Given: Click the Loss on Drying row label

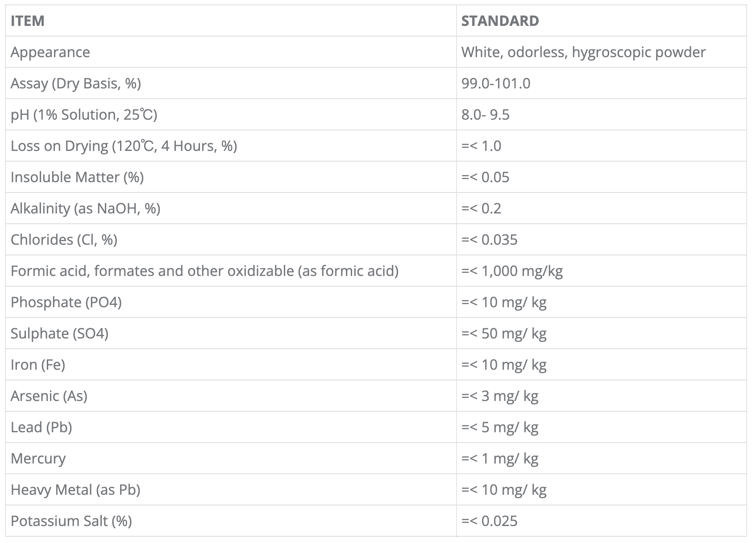Looking at the screenshot, I should click(x=124, y=146).
